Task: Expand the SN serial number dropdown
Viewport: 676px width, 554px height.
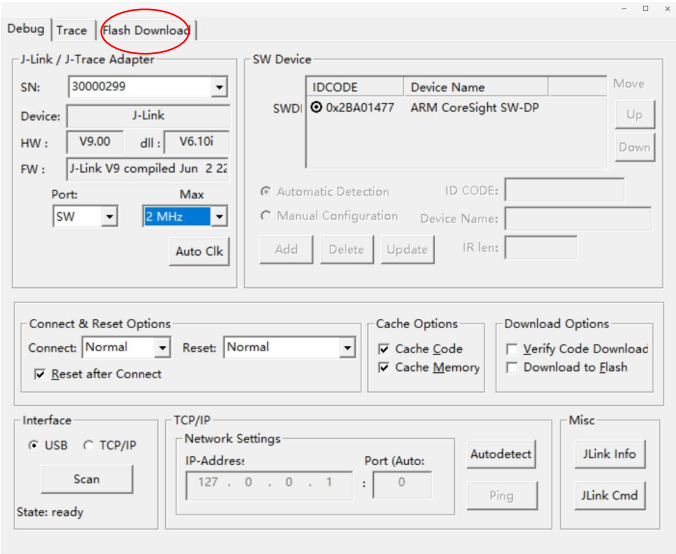Action: tap(219, 88)
